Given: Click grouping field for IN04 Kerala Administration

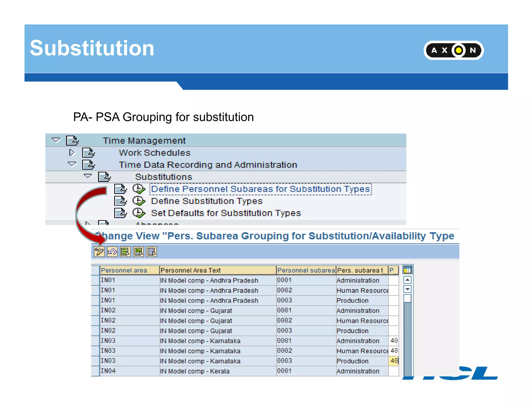Looking at the screenshot, I should click(394, 371).
